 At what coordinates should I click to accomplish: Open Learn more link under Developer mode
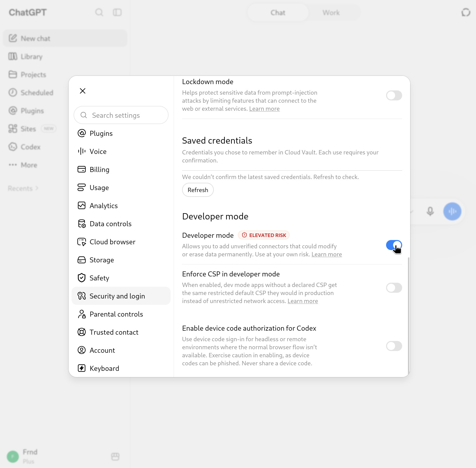pos(327,254)
